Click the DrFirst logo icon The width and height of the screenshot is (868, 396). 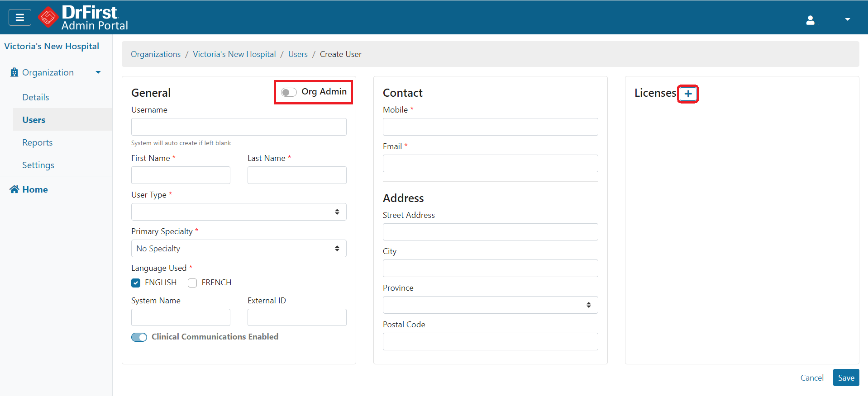pyautogui.click(x=48, y=18)
